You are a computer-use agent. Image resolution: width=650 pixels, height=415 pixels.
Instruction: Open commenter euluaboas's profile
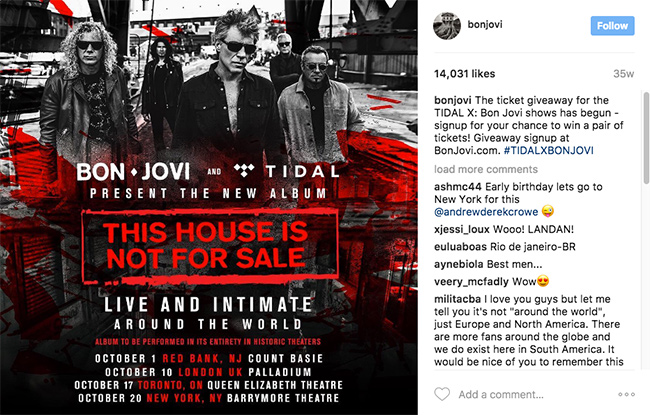click(461, 247)
